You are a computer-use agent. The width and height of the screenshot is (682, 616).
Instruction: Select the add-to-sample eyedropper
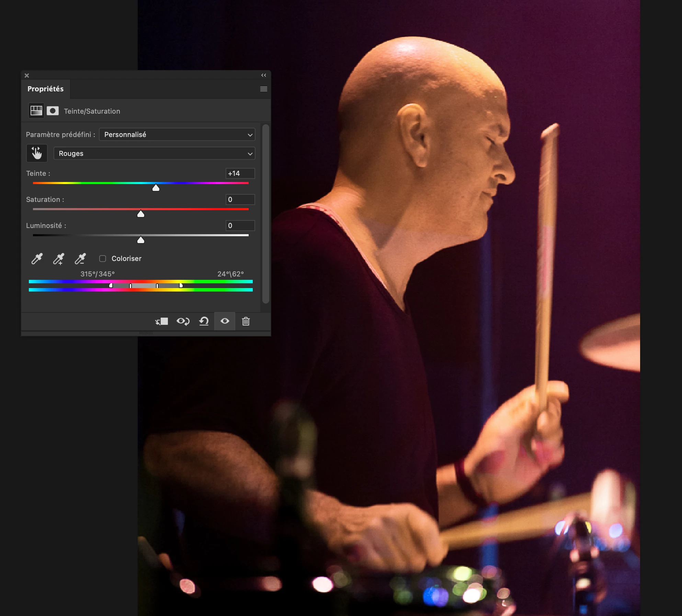(x=59, y=259)
